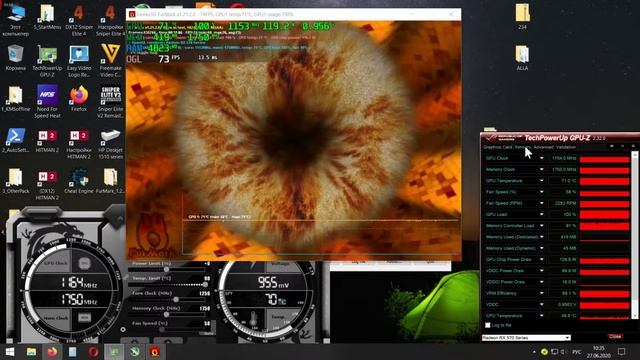
Task: Expand the Fan Speed (RPM) sensor dropdown
Action: coord(542,203)
